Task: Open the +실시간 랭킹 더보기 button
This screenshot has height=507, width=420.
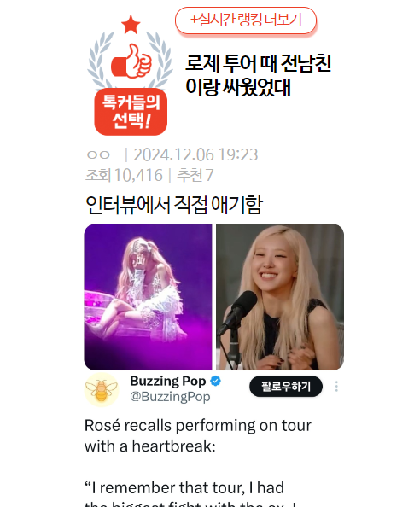Action: (x=245, y=20)
